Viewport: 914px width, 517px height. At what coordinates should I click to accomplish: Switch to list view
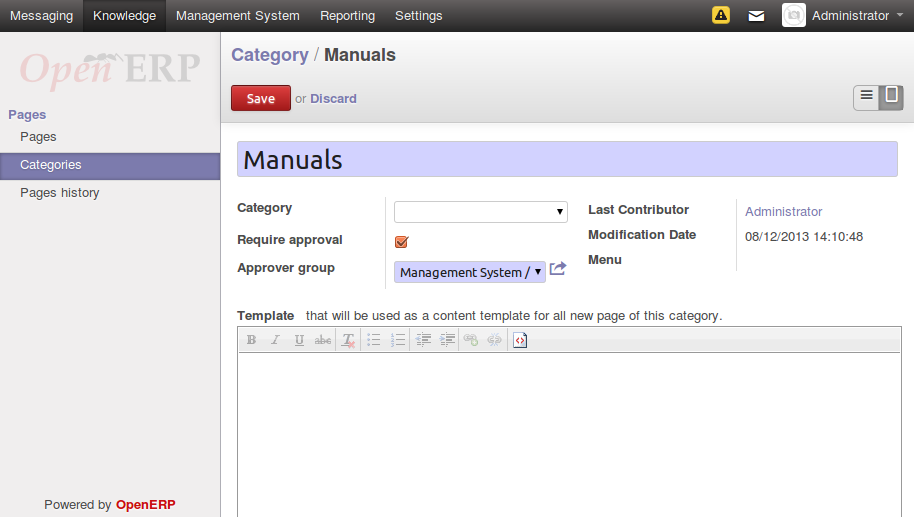click(x=866, y=97)
